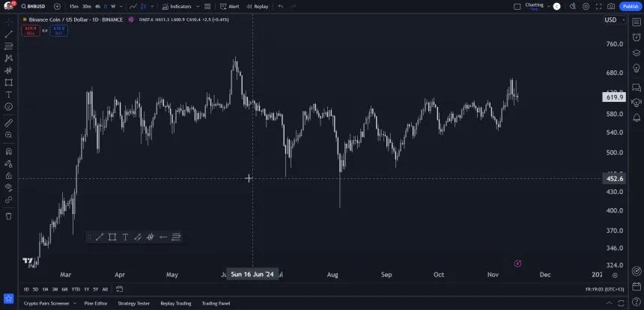Screen dimensions: 644x310
Task: Open the alerts clock panel icon
Action: (x=637, y=37)
